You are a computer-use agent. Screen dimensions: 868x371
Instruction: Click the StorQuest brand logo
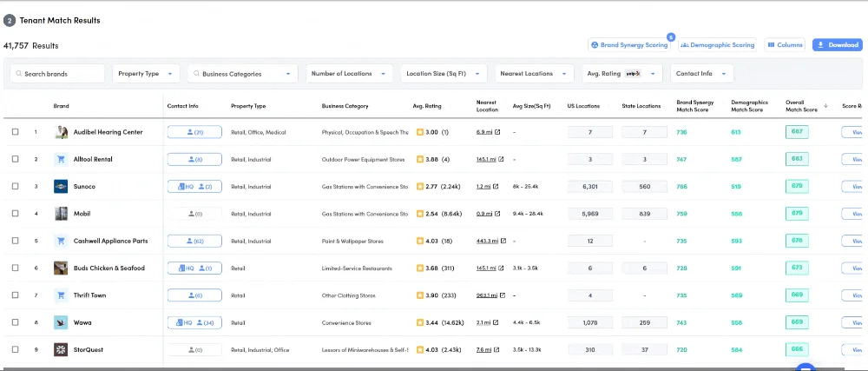(x=61, y=349)
